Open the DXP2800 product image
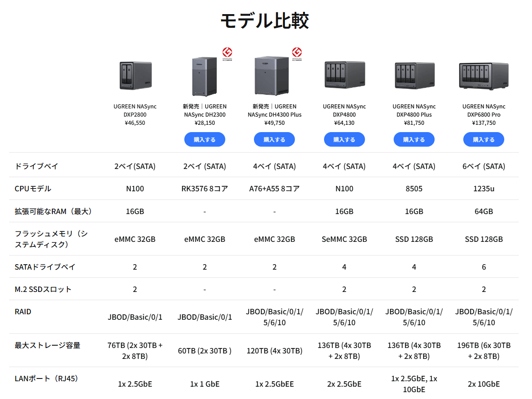This screenshot has width=532, height=399. click(135, 76)
